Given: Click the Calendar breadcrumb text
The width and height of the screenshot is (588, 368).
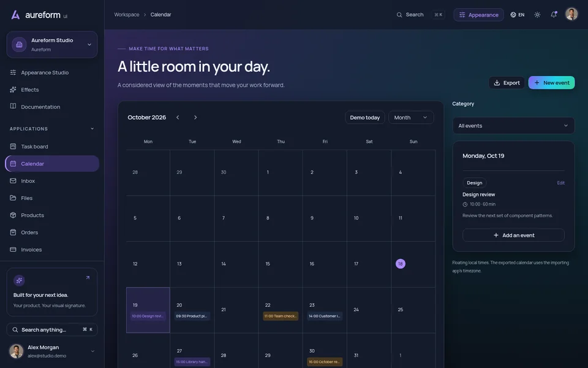Looking at the screenshot, I should [160, 15].
